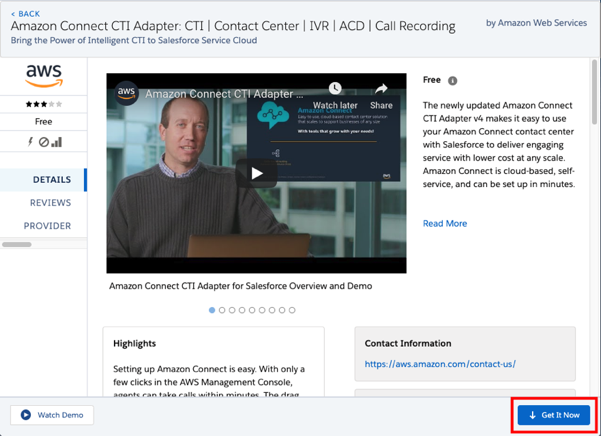Open the by Amazon Web Services provider link

click(x=536, y=23)
